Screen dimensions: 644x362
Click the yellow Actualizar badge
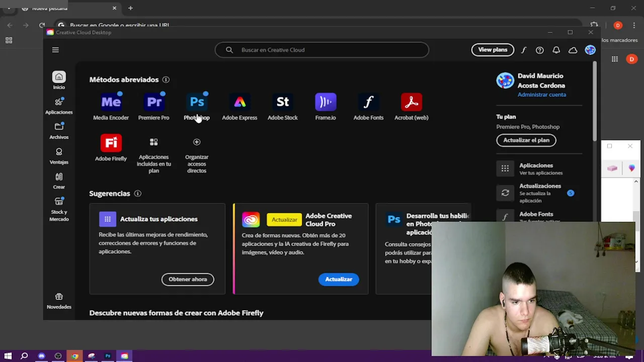click(284, 220)
